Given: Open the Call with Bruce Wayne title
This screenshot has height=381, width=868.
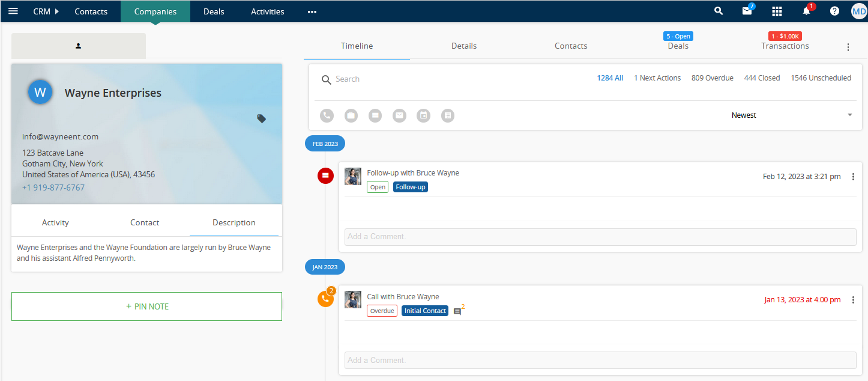Looking at the screenshot, I should tap(403, 297).
